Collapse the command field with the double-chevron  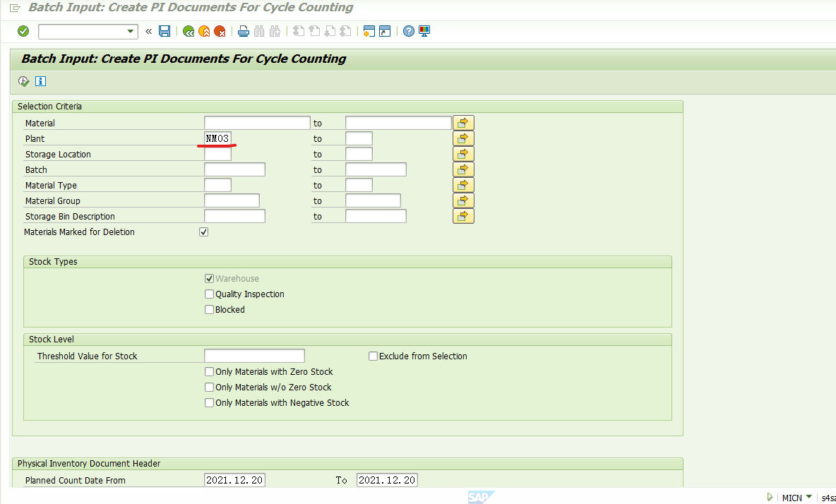coord(148,32)
